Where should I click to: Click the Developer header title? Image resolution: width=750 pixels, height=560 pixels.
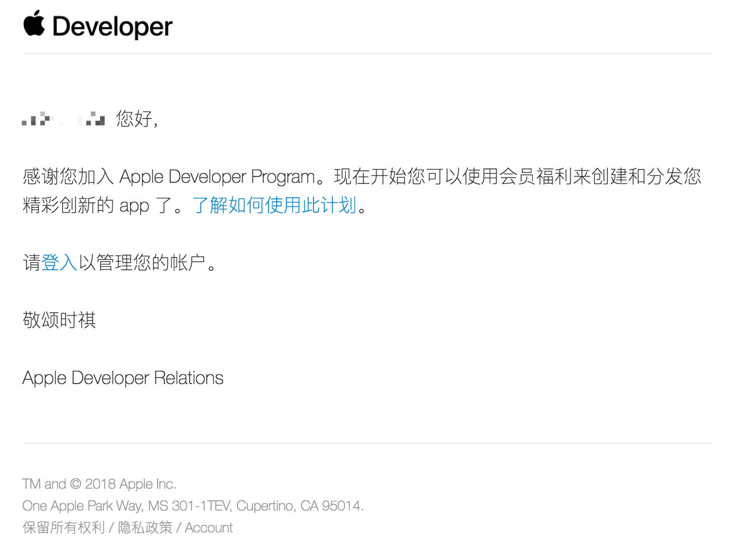[112, 26]
